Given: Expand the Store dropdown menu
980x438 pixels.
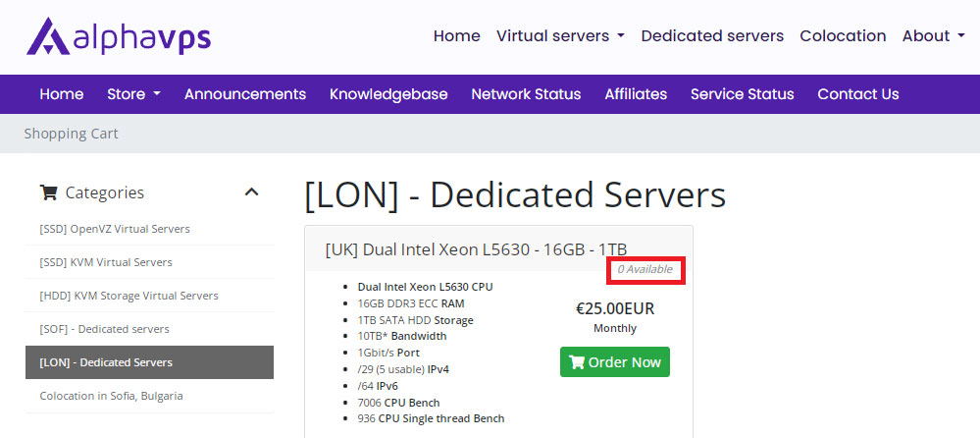Looking at the screenshot, I should point(133,94).
